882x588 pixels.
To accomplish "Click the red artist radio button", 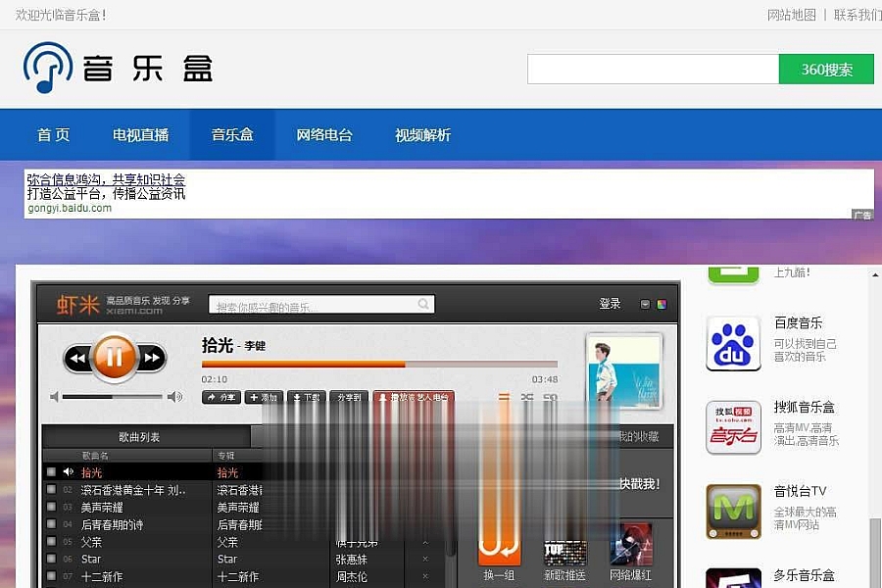I will pos(414,397).
